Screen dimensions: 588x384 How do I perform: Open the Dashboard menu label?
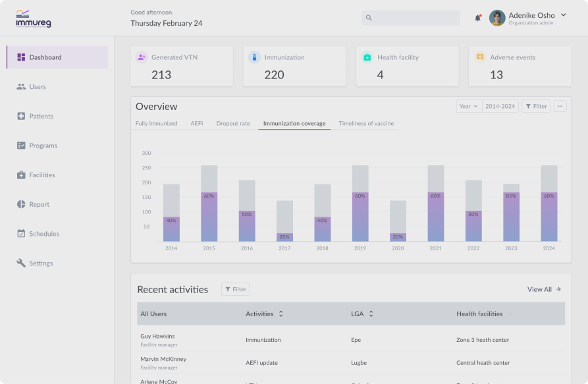45,57
